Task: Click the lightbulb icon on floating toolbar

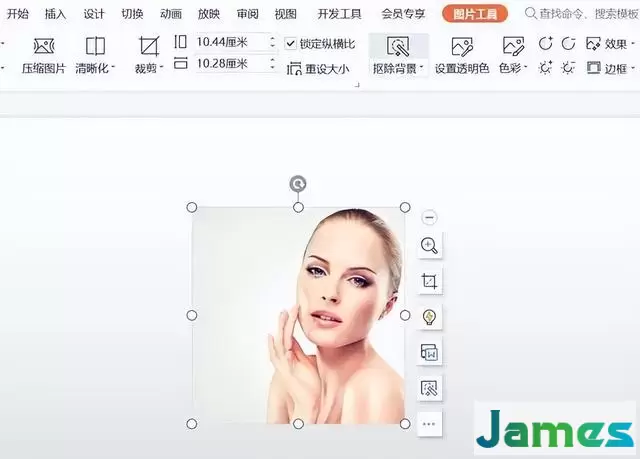Action: pos(429,317)
